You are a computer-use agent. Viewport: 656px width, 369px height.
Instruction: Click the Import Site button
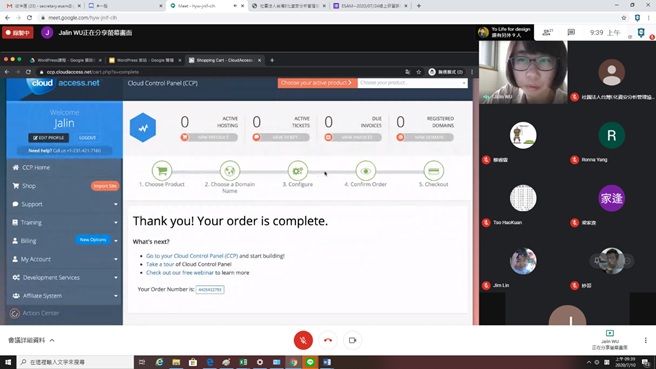click(105, 186)
